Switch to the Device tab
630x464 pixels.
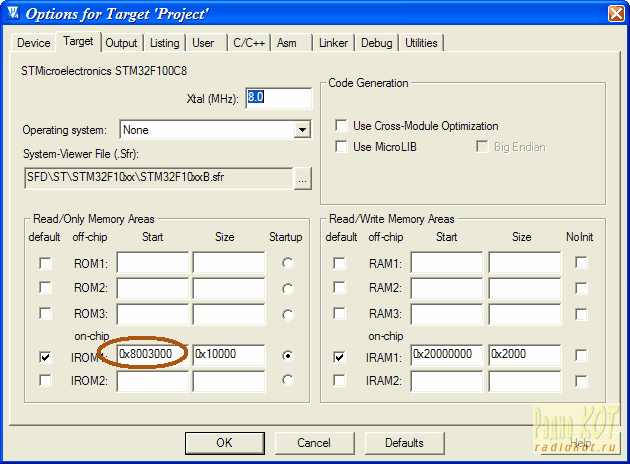[33, 43]
